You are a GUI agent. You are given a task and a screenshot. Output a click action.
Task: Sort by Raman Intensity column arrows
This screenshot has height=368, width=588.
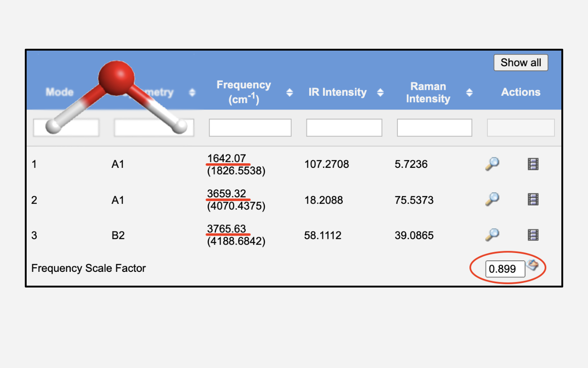coord(469,92)
